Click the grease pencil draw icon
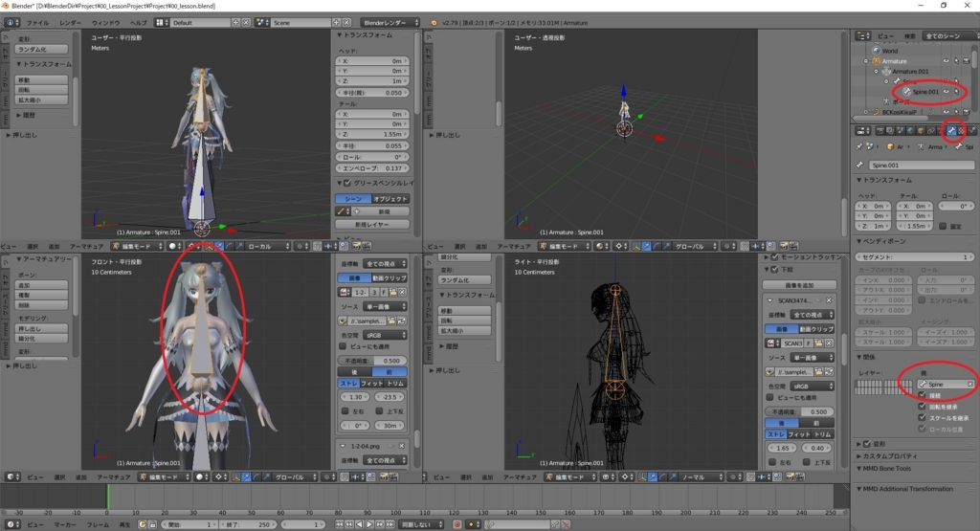This screenshot has width=980, height=531. pos(342,211)
